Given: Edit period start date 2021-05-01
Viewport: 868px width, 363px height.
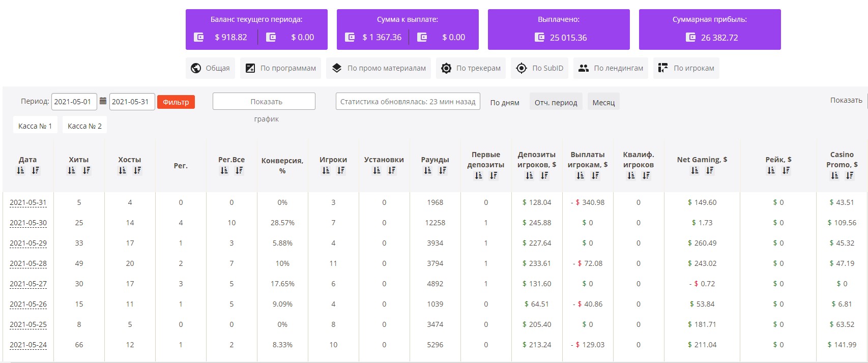Looking at the screenshot, I should (x=74, y=102).
